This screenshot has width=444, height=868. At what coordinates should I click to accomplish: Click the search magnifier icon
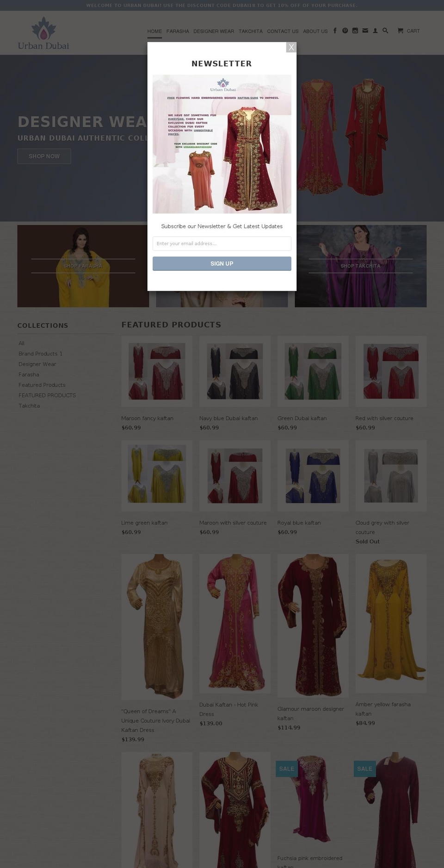(x=385, y=31)
